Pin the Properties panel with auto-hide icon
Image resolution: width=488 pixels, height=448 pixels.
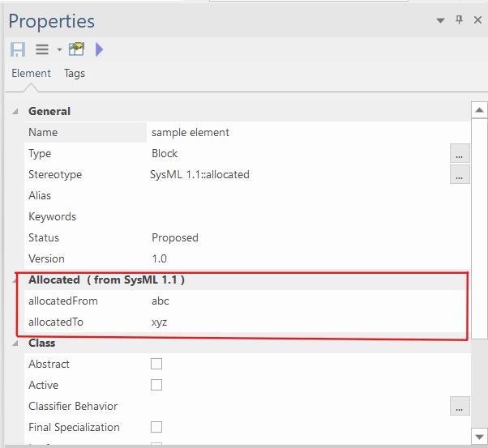(459, 19)
